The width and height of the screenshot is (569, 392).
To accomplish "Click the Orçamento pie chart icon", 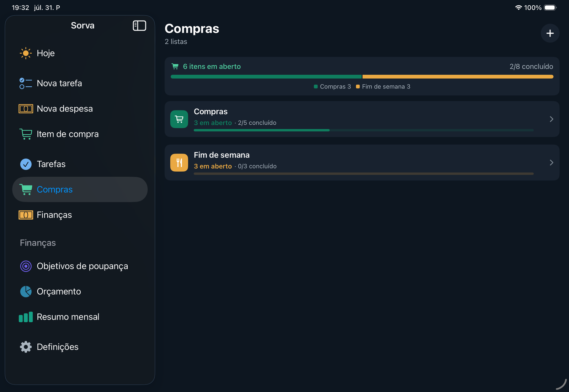I will click(x=26, y=291).
